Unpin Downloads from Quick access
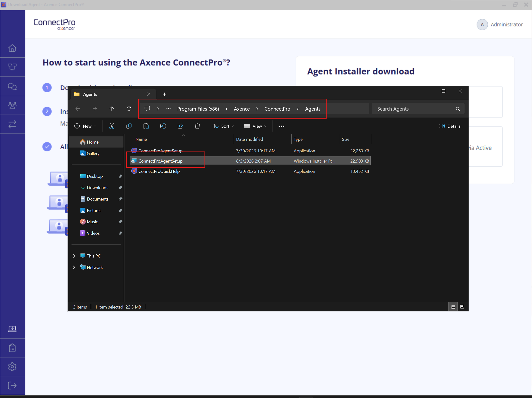 pyautogui.click(x=120, y=187)
